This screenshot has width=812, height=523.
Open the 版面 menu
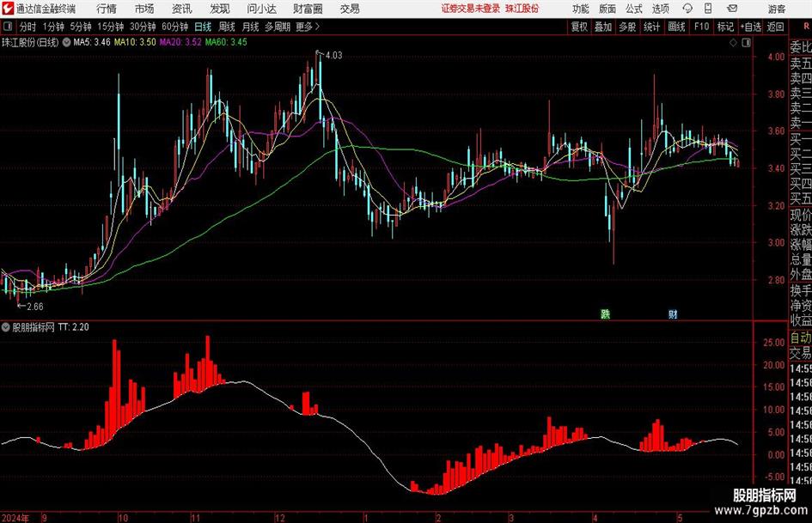coord(607,9)
